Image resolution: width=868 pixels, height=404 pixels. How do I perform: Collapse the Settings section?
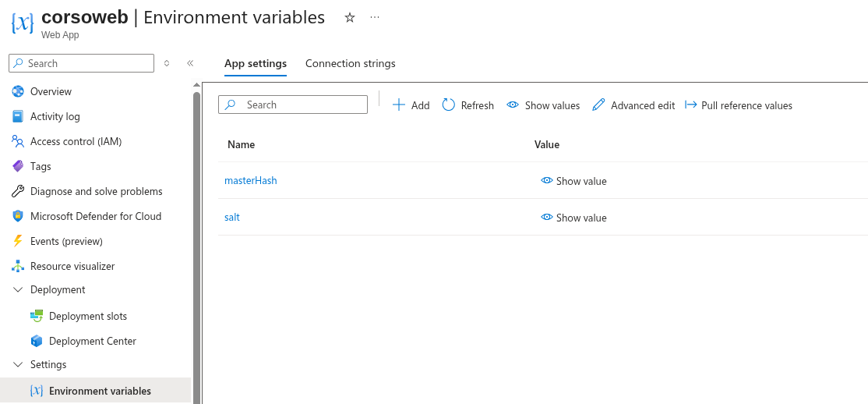[x=18, y=365]
